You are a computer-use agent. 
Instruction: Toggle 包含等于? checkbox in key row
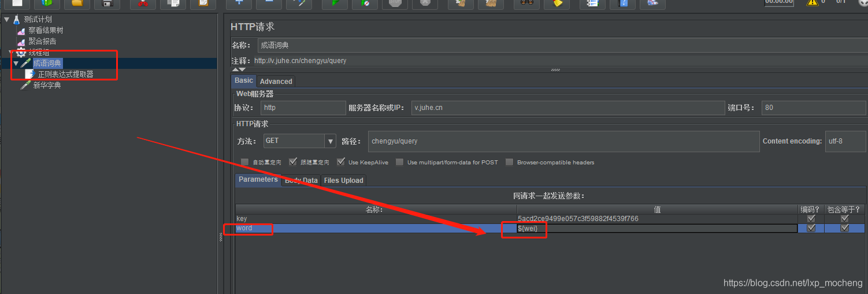845,219
